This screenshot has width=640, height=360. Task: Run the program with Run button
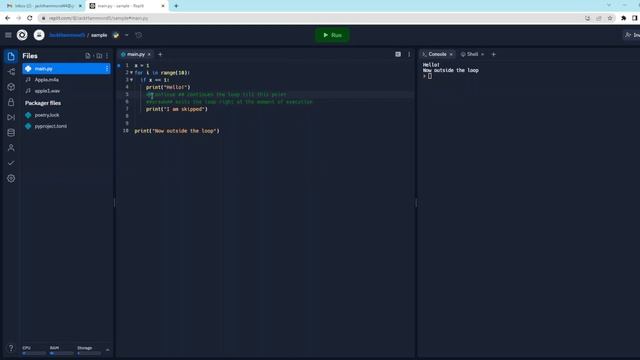[x=332, y=35]
